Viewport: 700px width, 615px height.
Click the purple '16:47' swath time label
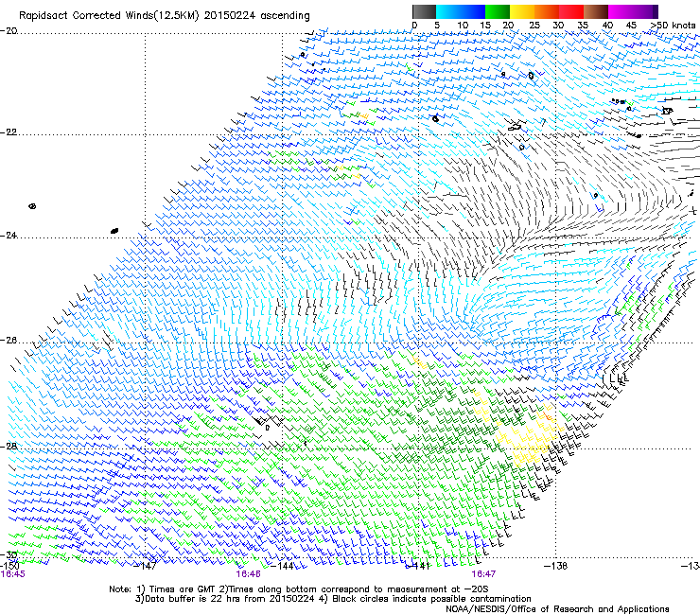tap(483, 574)
